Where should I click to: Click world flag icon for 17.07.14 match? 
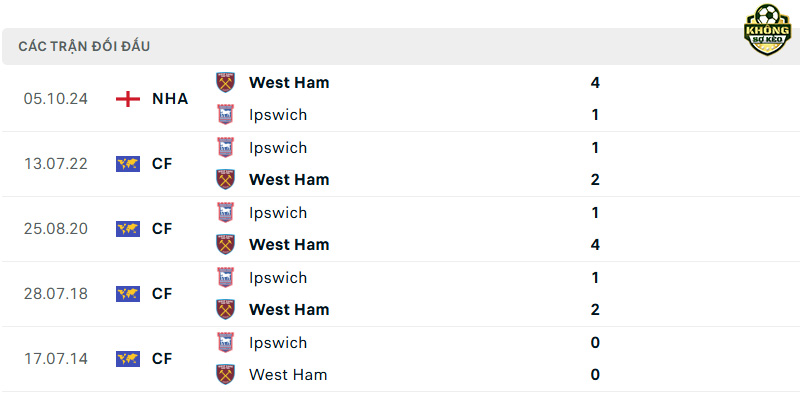point(128,359)
